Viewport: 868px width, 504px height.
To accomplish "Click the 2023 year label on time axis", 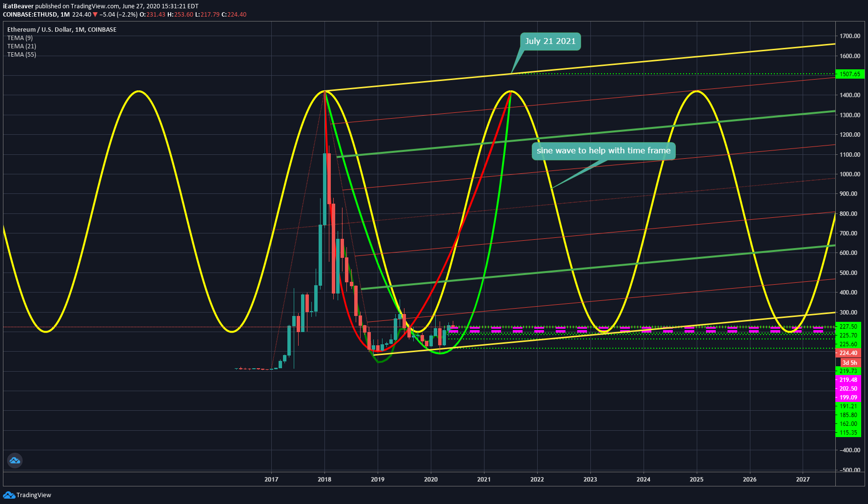I will click(590, 479).
